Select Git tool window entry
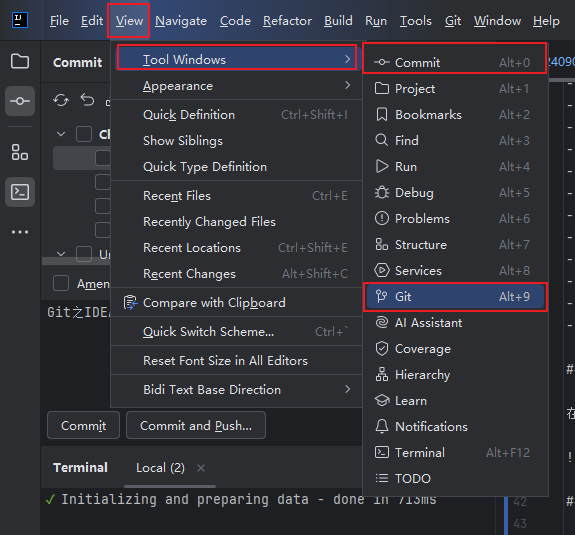575x535 pixels. (x=454, y=297)
